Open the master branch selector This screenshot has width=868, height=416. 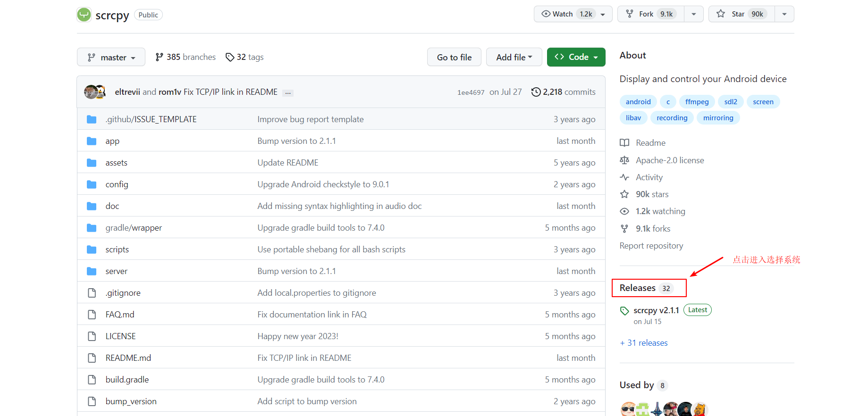[111, 57]
